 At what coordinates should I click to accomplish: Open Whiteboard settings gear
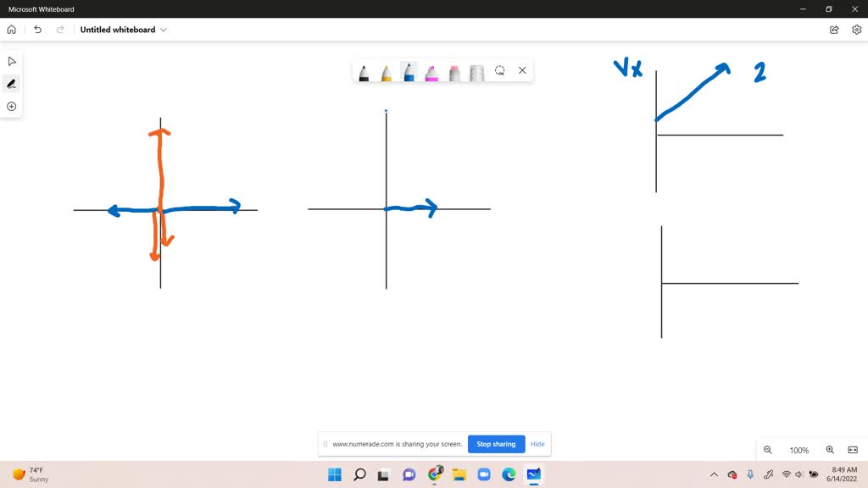click(856, 30)
